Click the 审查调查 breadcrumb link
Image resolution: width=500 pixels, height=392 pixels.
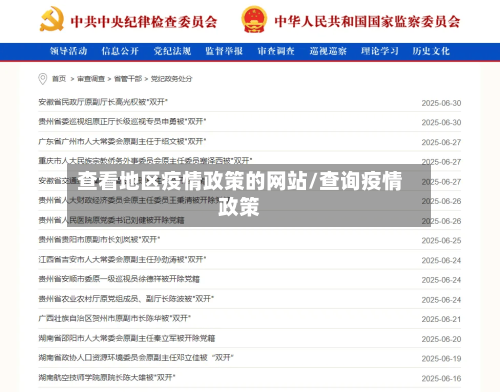pyautogui.click(x=91, y=79)
